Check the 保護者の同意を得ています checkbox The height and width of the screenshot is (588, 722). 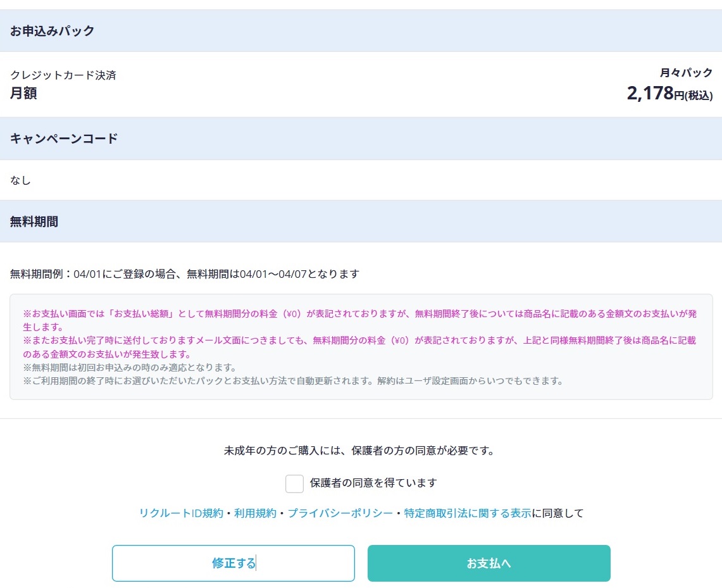[x=294, y=484]
